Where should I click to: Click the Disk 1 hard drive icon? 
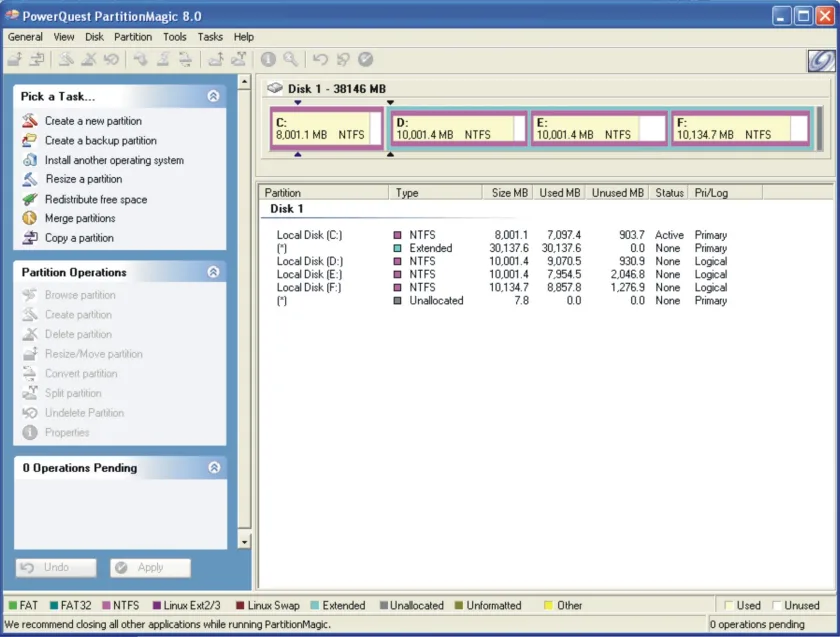point(275,88)
